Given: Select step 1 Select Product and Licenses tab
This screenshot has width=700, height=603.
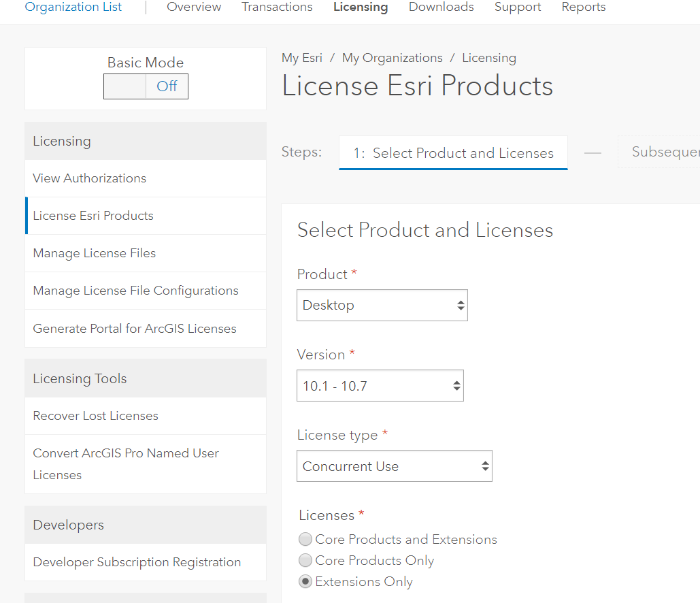Looking at the screenshot, I should (453, 153).
